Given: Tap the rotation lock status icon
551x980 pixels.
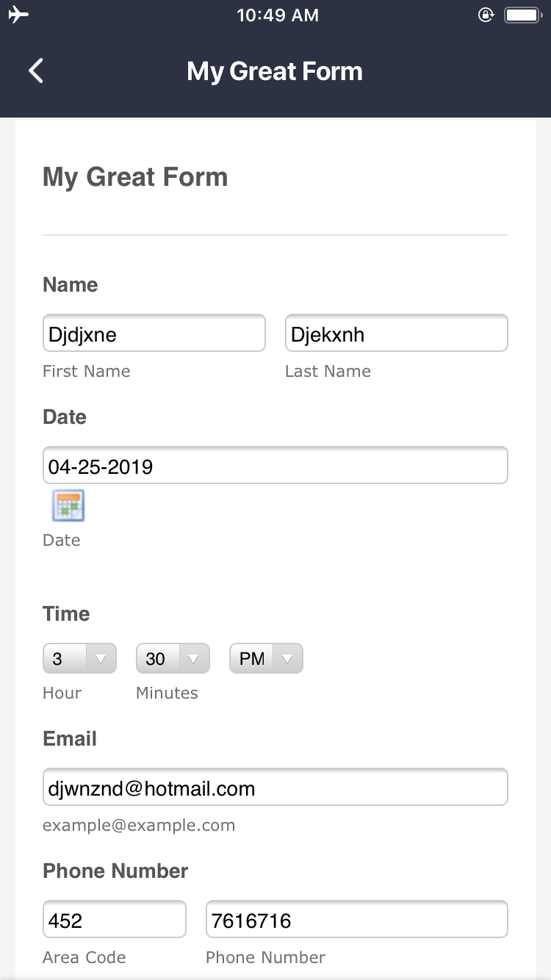Looking at the screenshot, I should pyautogui.click(x=486, y=15).
